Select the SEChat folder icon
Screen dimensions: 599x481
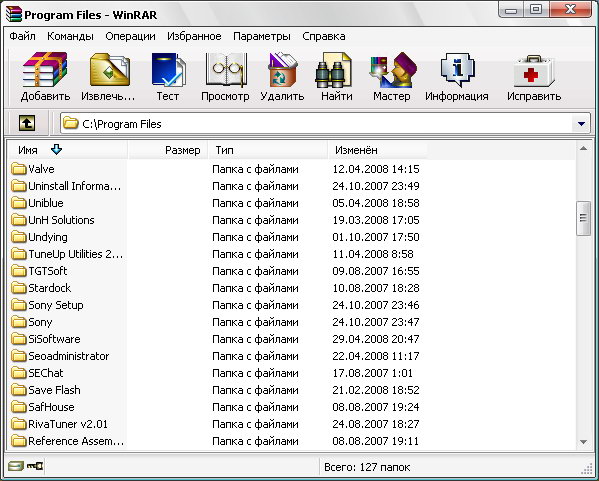pyautogui.click(x=18, y=373)
